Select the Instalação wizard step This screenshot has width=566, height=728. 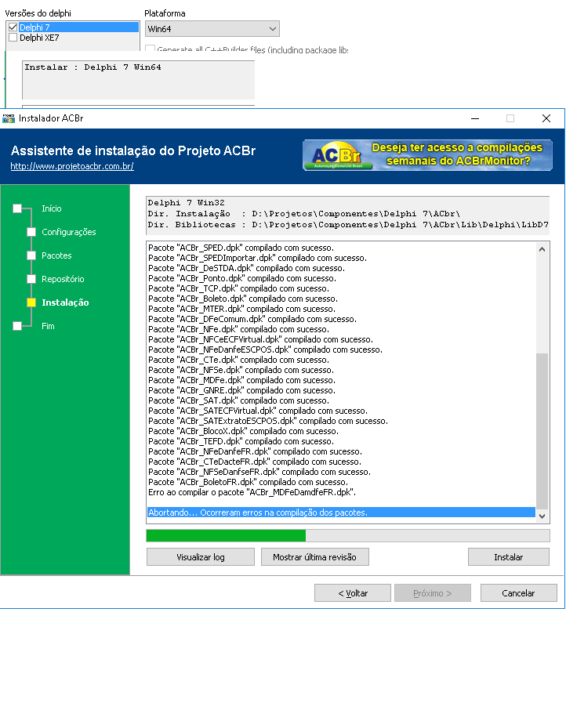click(65, 302)
